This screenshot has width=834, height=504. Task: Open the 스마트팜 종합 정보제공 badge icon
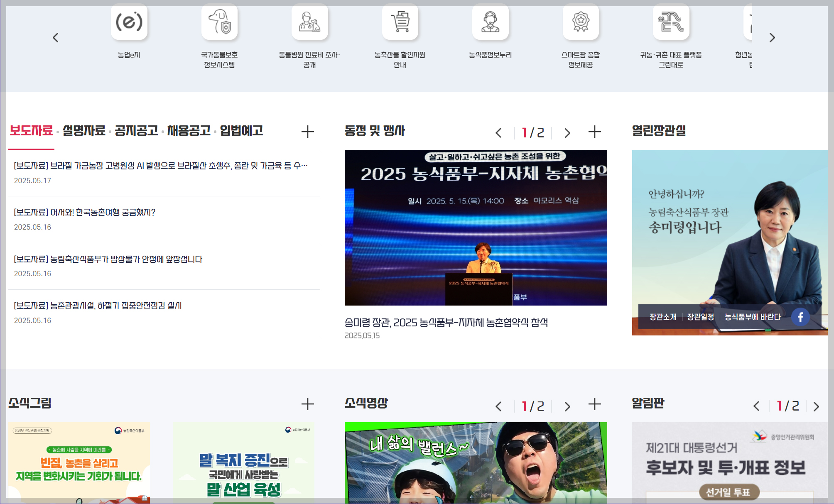pyautogui.click(x=581, y=22)
